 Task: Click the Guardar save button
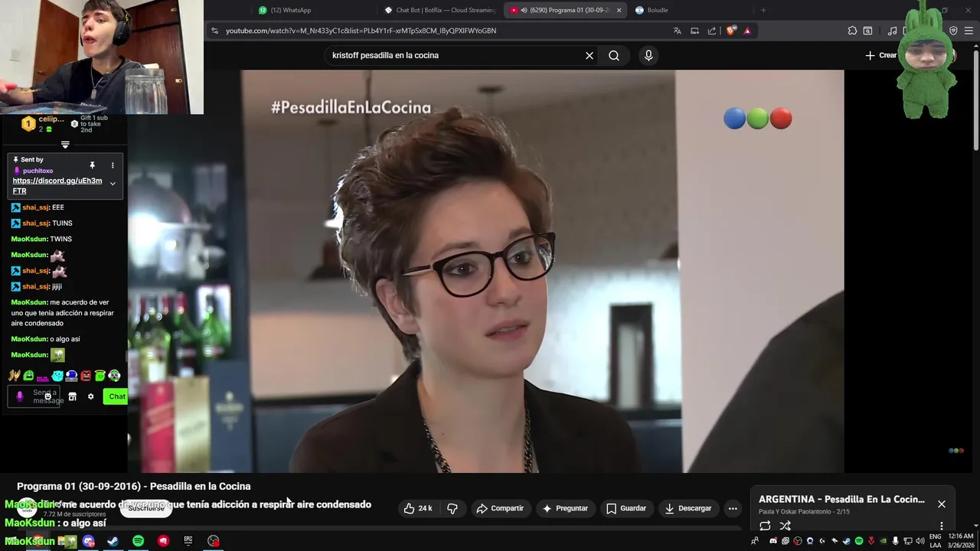point(626,508)
